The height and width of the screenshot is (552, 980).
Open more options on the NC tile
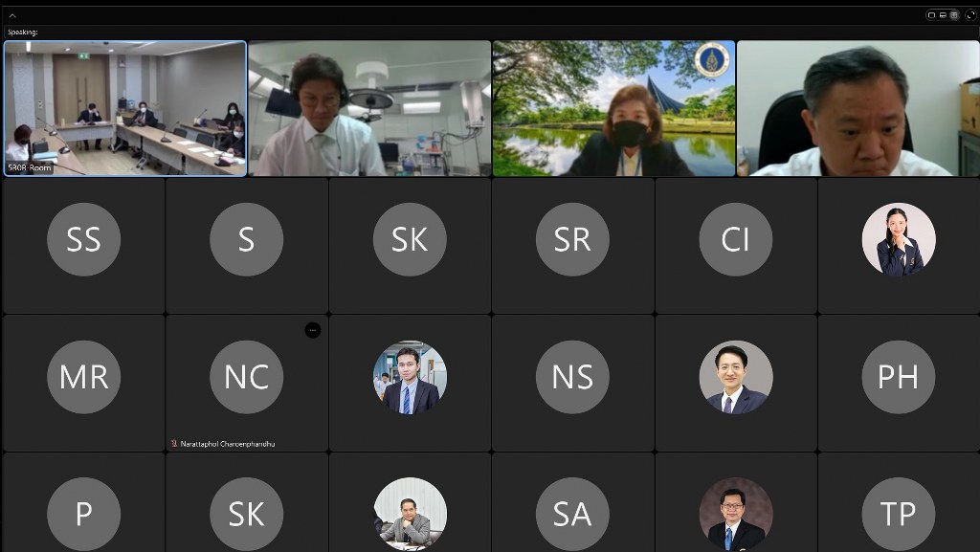(312, 330)
